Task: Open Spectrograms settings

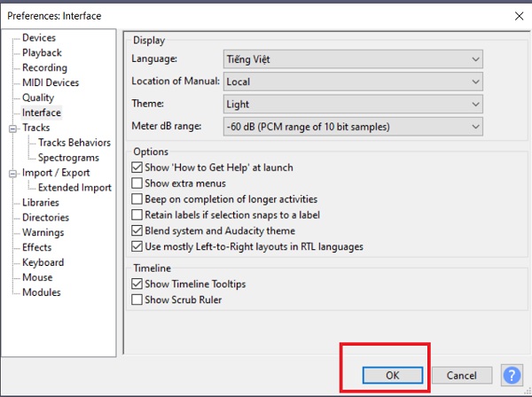Action: click(68, 158)
